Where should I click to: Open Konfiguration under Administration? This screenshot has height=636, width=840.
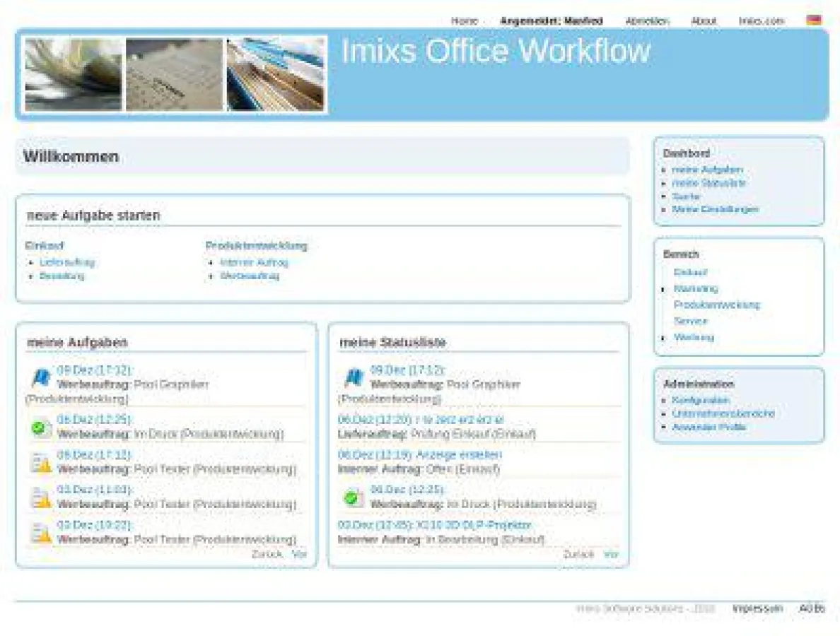[x=701, y=400]
